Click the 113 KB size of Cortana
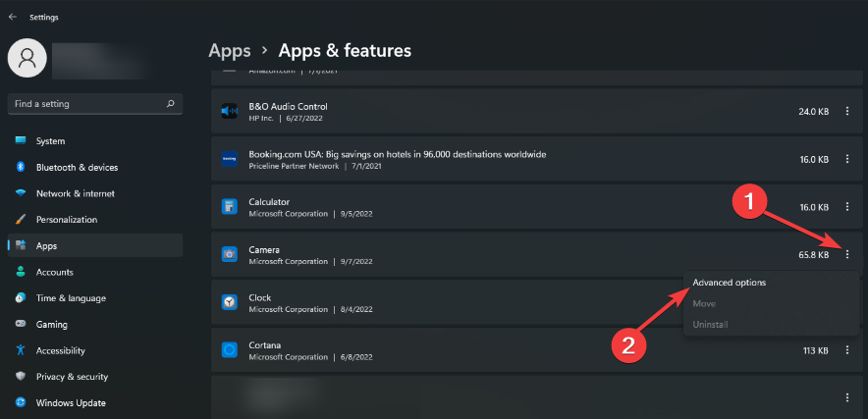Viewport: 868px width, 419px height. [816, 351]
